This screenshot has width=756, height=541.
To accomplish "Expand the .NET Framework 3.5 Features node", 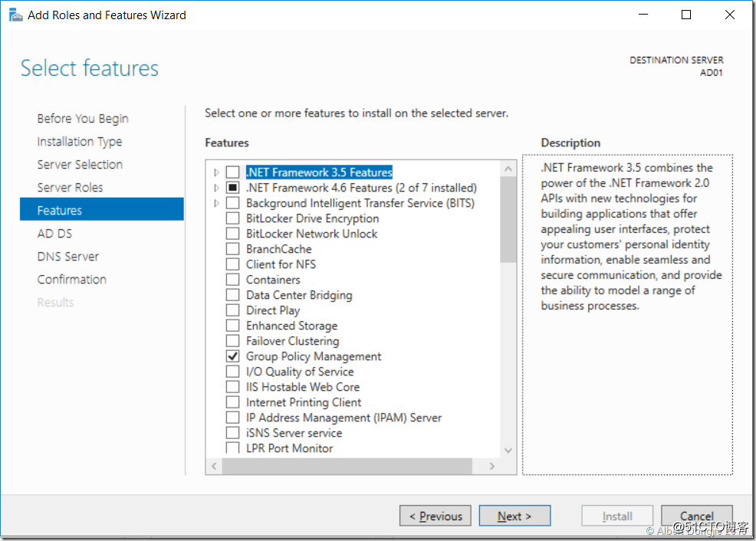I will [x=216, y=172].
